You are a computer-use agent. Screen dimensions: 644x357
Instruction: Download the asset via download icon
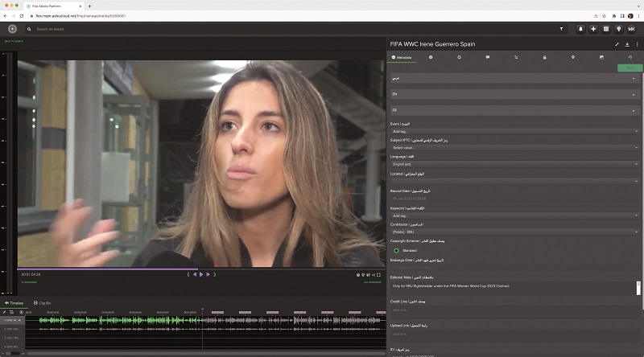click(x=627, y=44)
